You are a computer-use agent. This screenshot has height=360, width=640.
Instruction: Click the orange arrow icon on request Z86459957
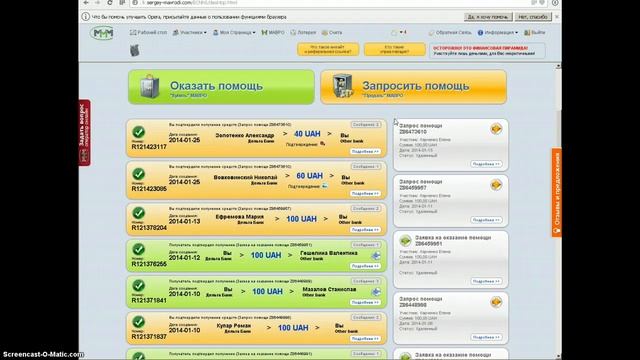click(496, 185)
